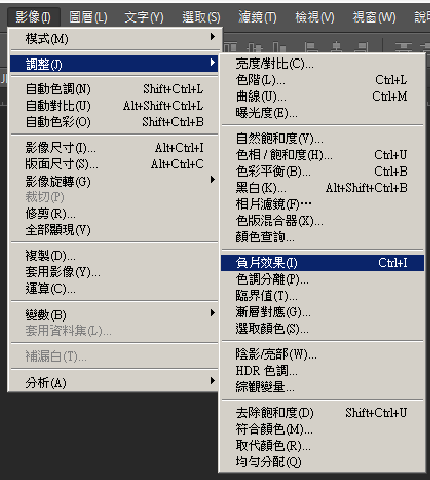The height and width of the screenshot is (480, 430).
Task: Expand the 模式 submenu arrow
Action: 213,37
